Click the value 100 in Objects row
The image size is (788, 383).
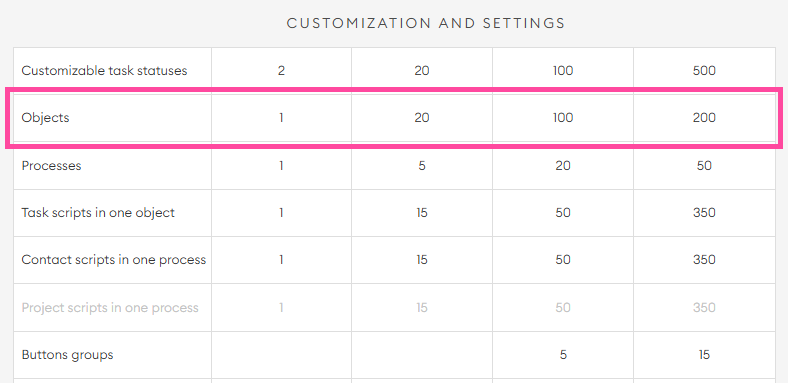click(x=563, y=118)
